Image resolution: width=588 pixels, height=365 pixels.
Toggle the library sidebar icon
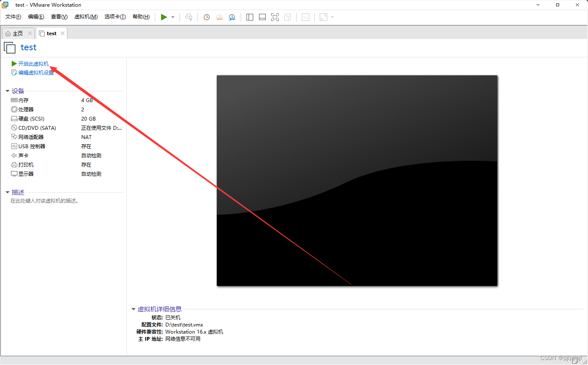click(x=250, y=17)
